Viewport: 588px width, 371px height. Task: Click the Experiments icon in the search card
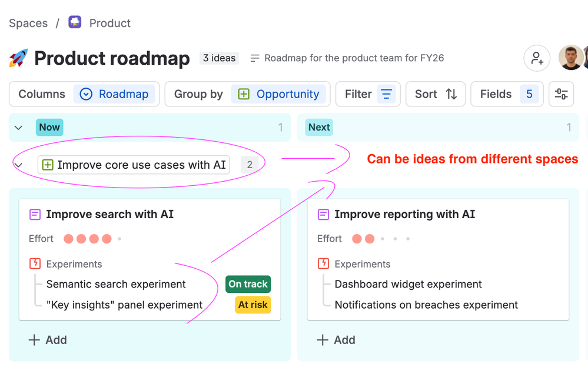[35, 263]
